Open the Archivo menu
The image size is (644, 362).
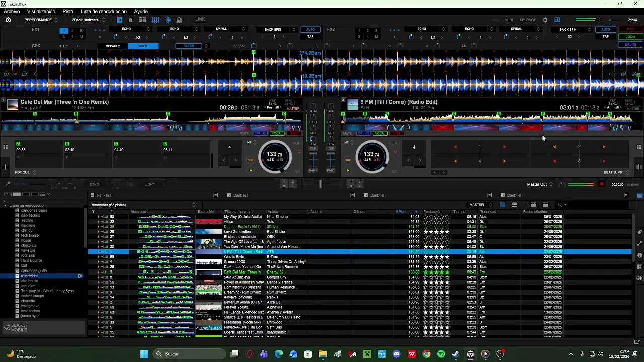point(12,11)
